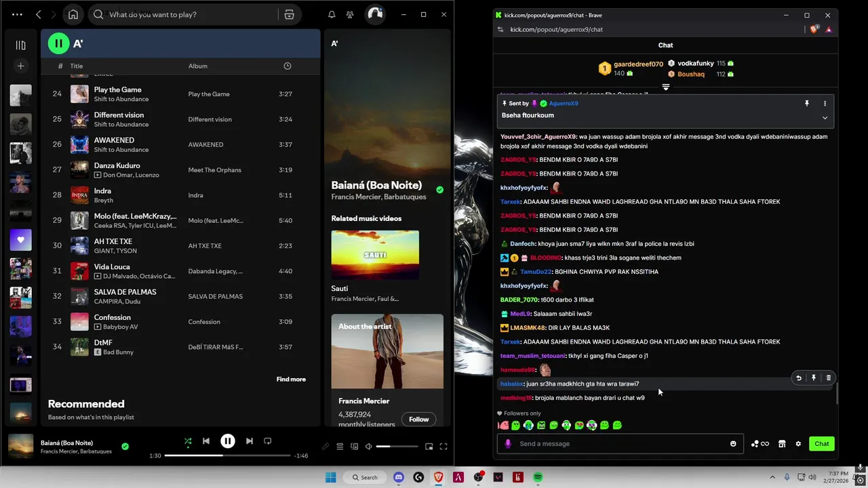Screen dimensions: 868x488
Task: Open the Spotify play queue
Action: [x=340, y=446]
